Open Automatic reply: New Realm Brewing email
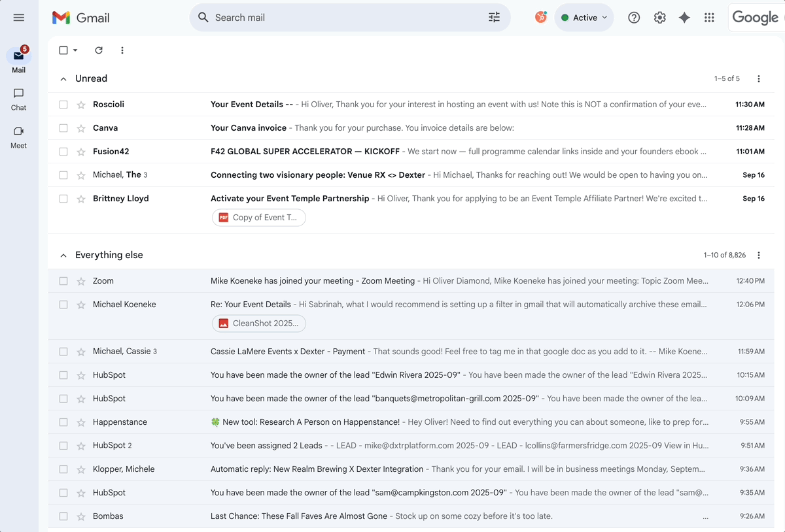 (411, 469)
